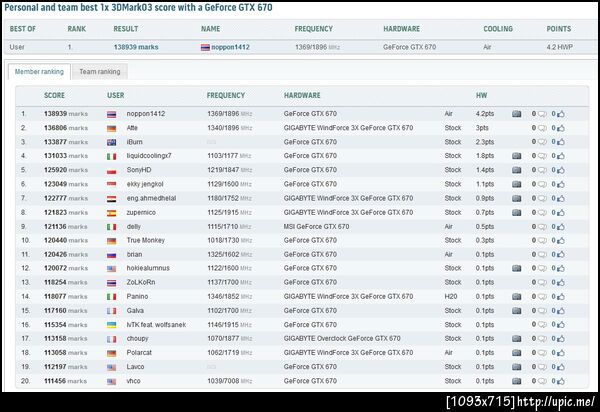Click Thailand flag beside noppon1412 in summary

click(205, 47)
